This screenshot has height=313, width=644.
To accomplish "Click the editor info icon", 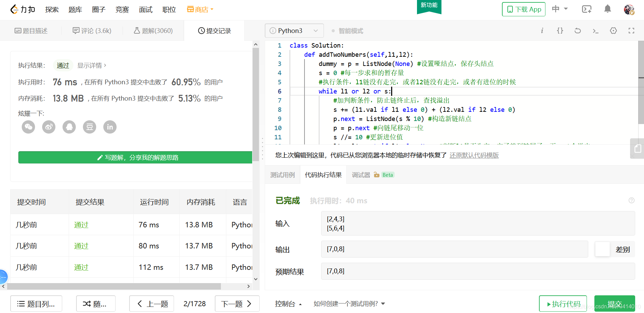I will pos(542,31).
